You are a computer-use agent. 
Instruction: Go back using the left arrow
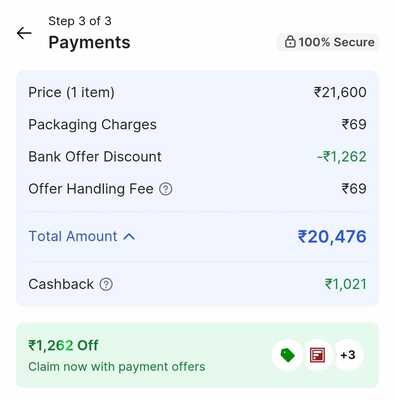point(24,33)
